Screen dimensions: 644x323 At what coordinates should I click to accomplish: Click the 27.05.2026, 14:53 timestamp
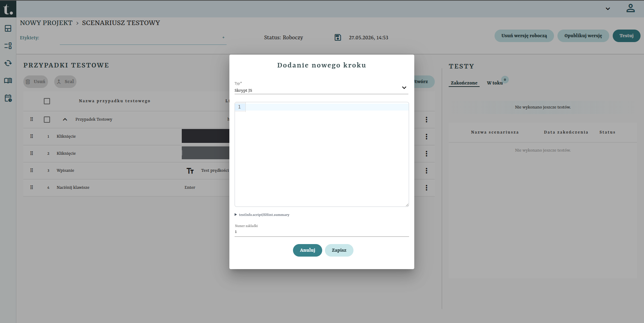coord(368,38)
